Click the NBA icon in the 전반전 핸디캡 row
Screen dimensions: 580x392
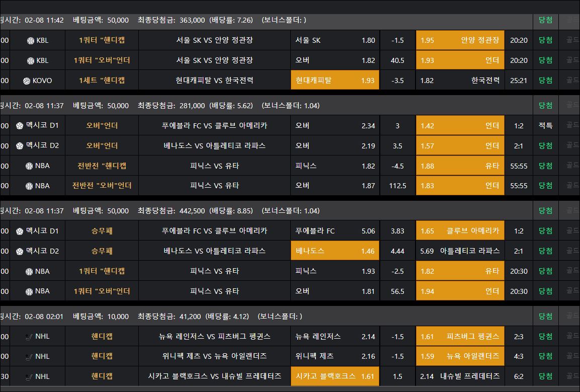29,166
